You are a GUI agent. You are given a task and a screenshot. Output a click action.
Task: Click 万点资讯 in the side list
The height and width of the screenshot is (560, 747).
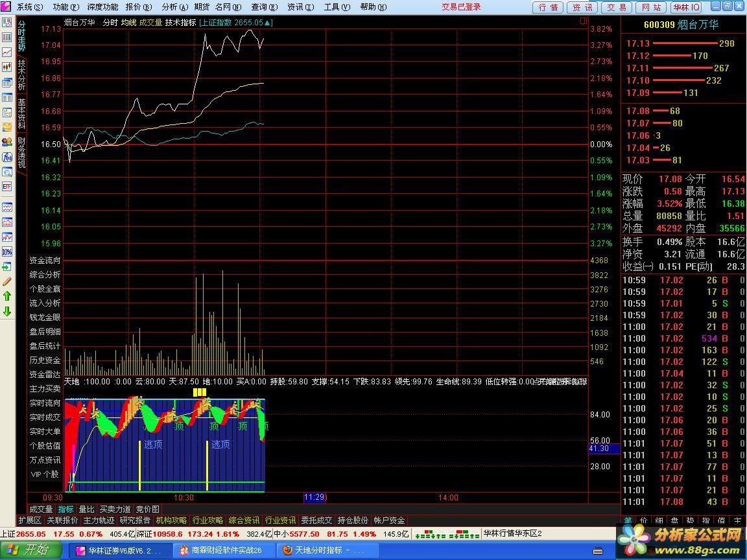45,460
